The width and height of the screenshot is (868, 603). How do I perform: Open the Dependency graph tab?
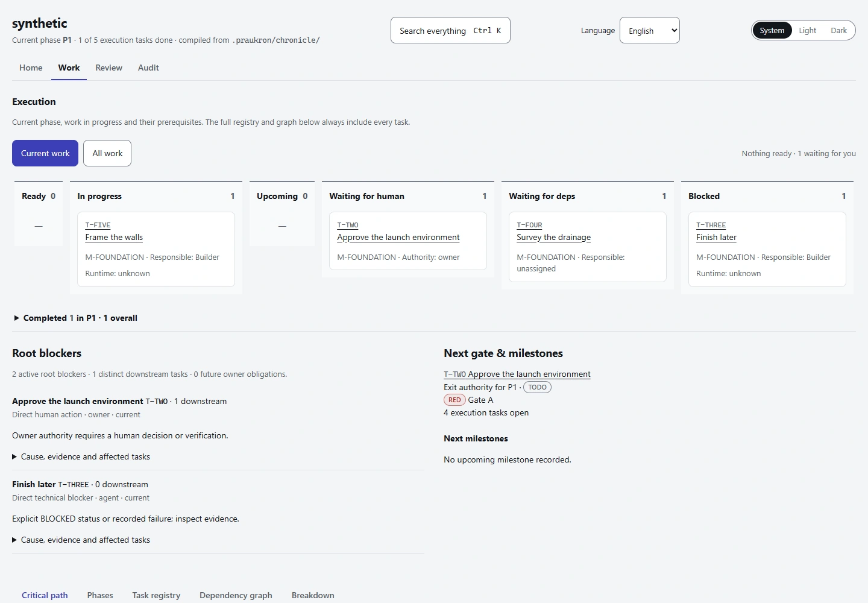pos(236,595)
